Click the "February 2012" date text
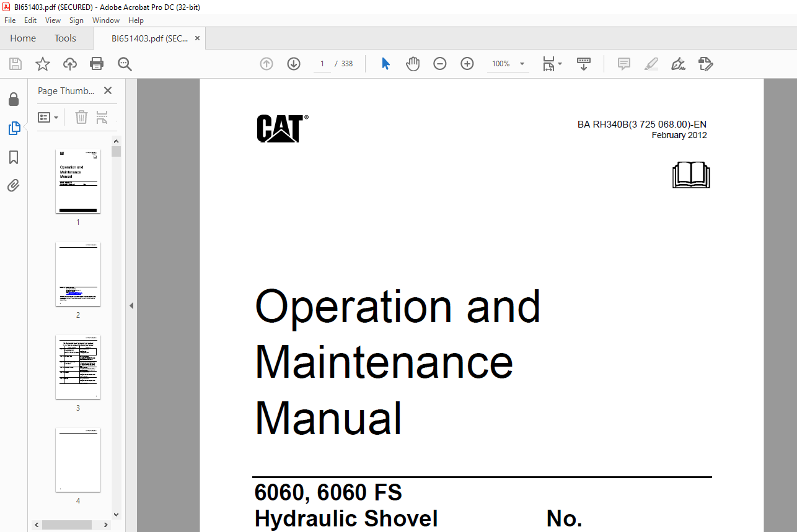Image resolution: width=797 pixels, height=532 pixels. pyautogui.click(x=679, y=135)
